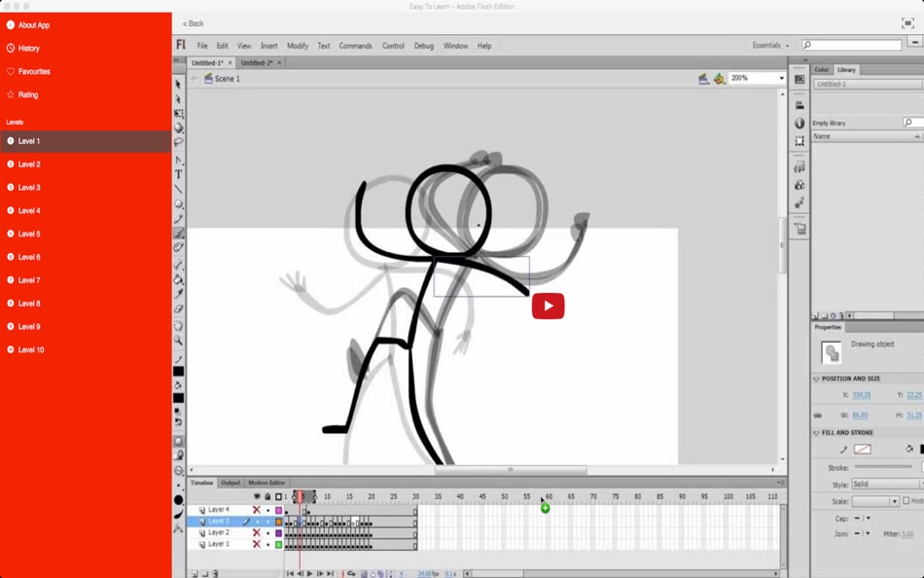
Task: Select the Text tool in toolbar
Action: click(x=178, y=174)
